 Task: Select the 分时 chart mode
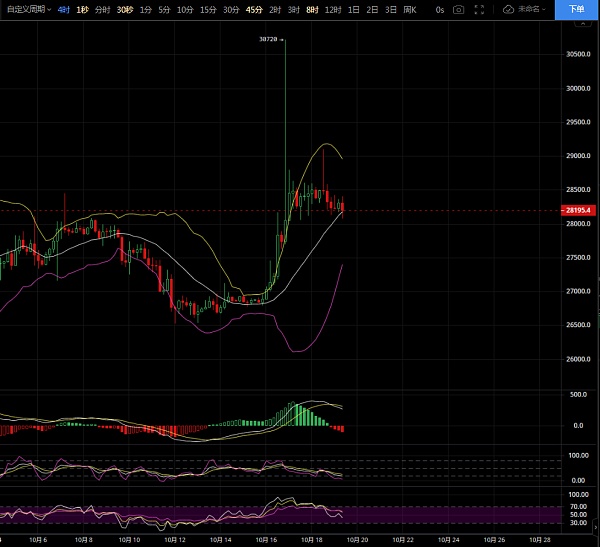point(102,9)
